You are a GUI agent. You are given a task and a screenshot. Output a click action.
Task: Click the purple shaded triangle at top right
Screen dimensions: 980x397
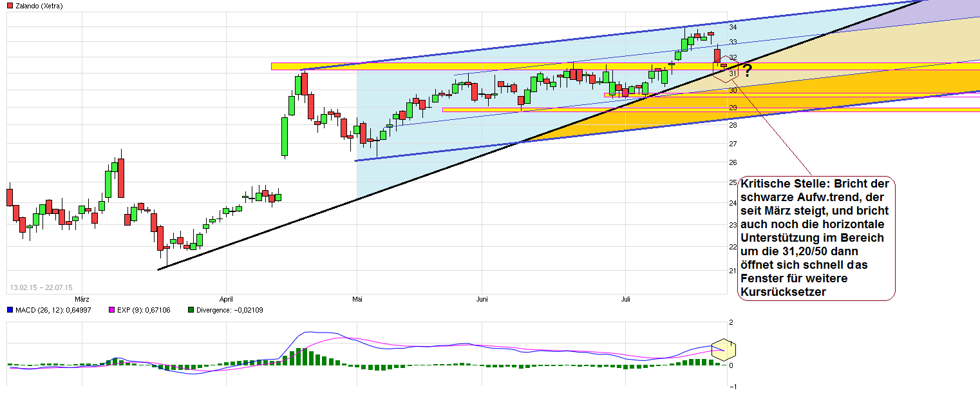(953, 9)
